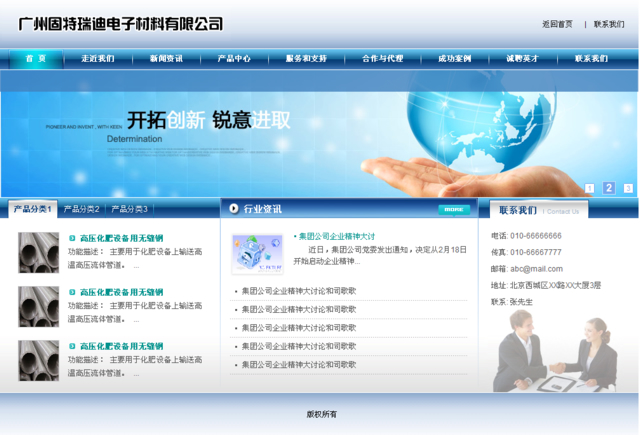This screenshot has width=640, height=435.
Task: Go to the 新闻资讯 navigation page
Action: coord(166,59)
